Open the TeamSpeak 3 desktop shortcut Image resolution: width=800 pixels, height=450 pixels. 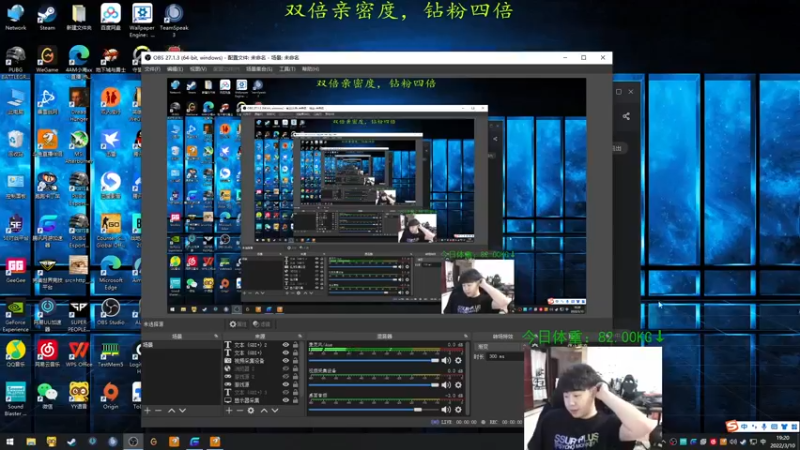174,20
